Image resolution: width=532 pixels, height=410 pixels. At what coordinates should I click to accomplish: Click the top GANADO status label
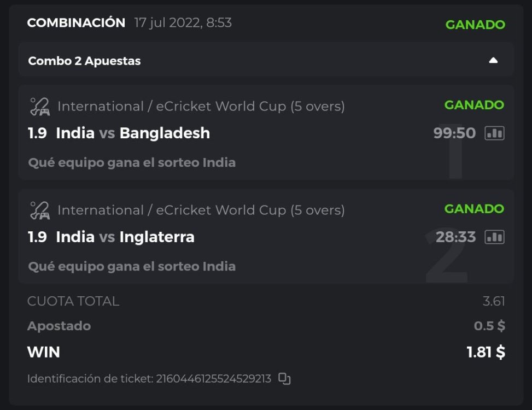pyautogui.click(x=475, y=25)
